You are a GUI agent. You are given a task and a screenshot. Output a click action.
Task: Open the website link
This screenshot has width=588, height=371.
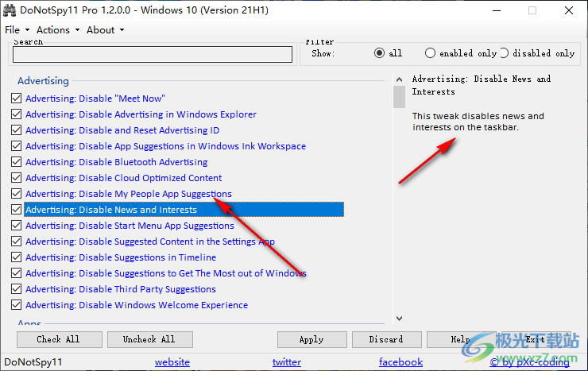(x=172, y=362)
